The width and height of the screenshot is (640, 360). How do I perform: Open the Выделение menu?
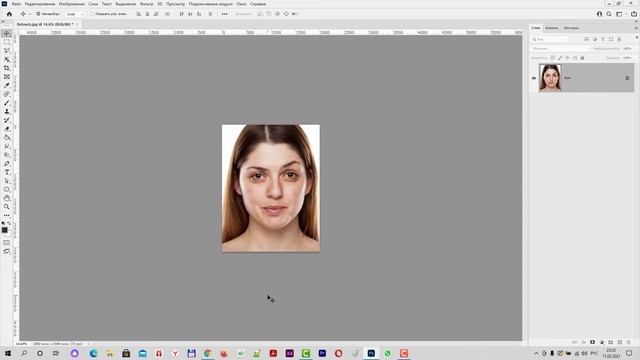[125, 4]
